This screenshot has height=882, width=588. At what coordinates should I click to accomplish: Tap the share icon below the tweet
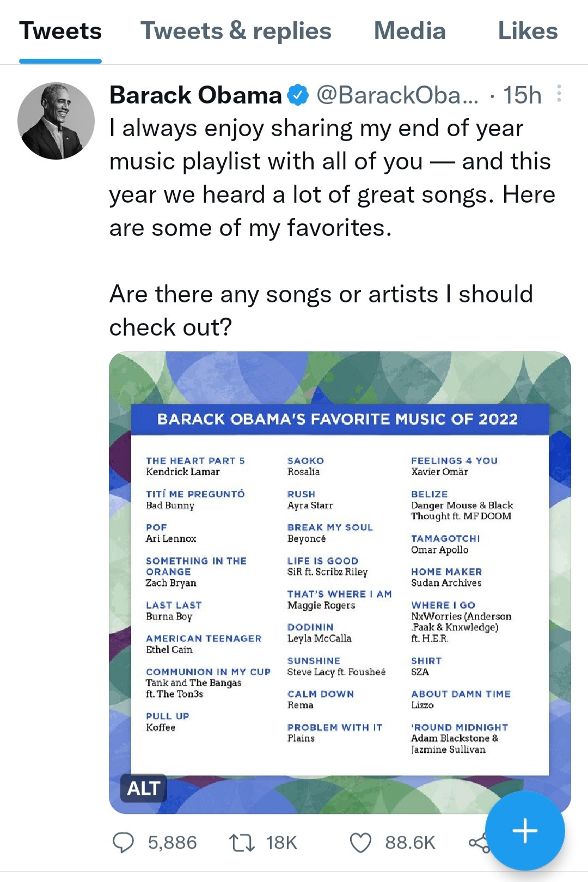[477, 843]
